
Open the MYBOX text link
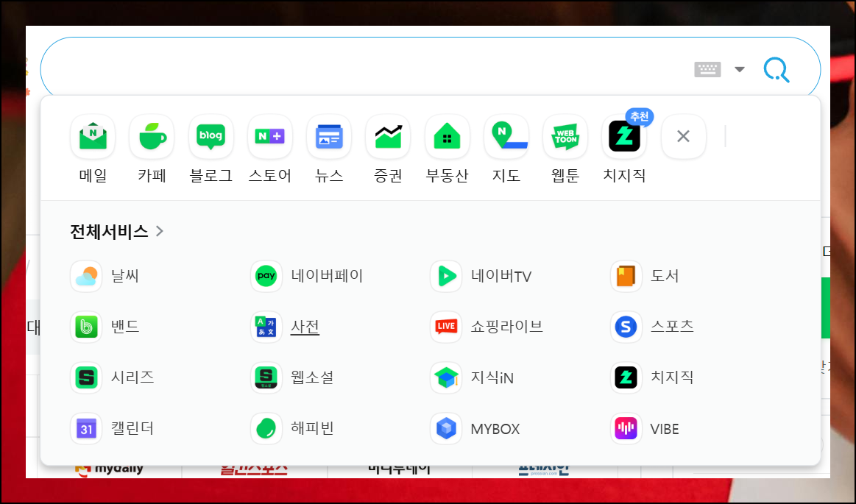495,429
